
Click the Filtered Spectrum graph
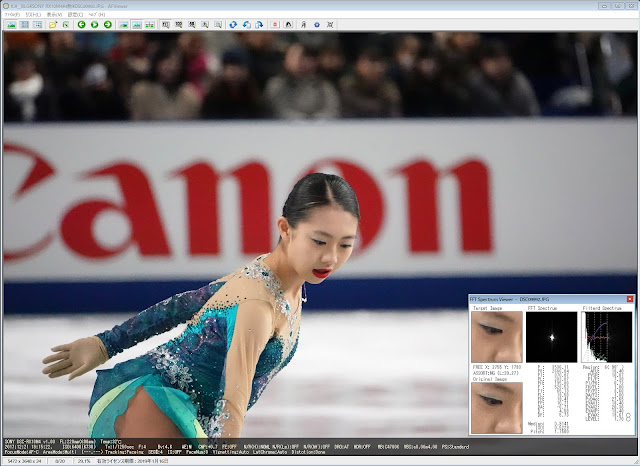point(607,337)
